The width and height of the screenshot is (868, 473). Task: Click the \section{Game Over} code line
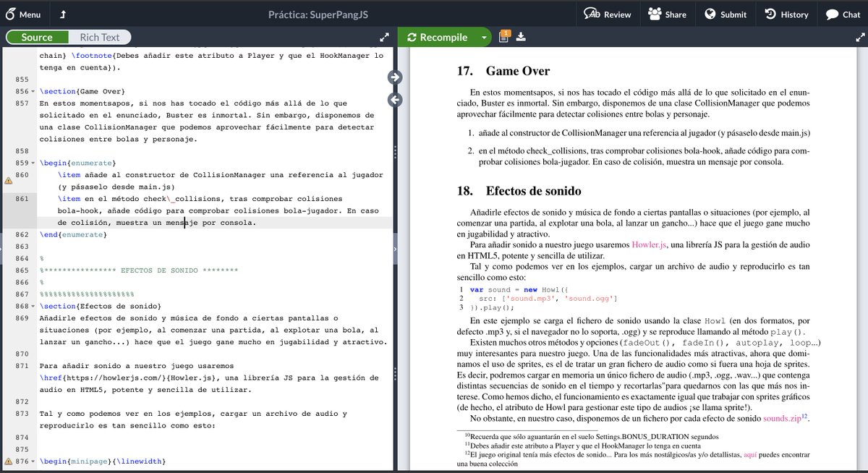tap(83, 92)
